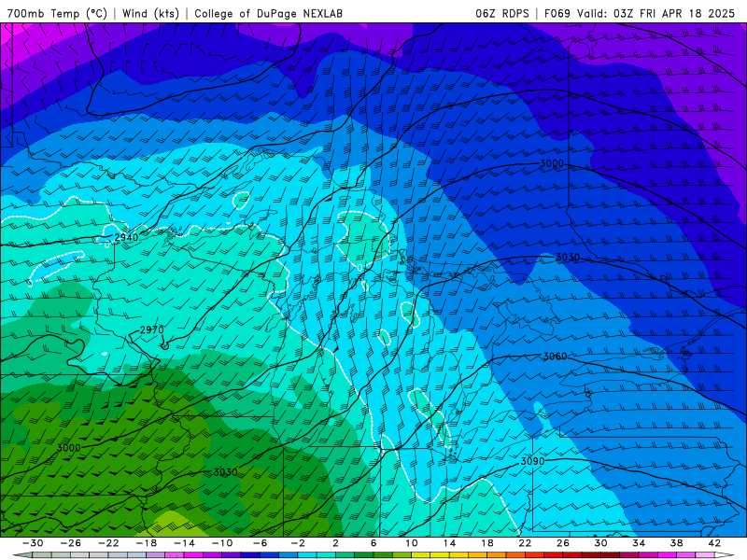Select the "06Z RDPS" model run label
The width and height of the screenshot is (747, 560).
point(502,13)
